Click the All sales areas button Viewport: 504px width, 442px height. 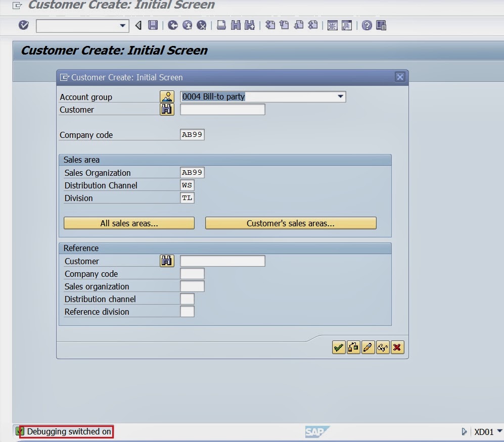click(x=129, y=223)
